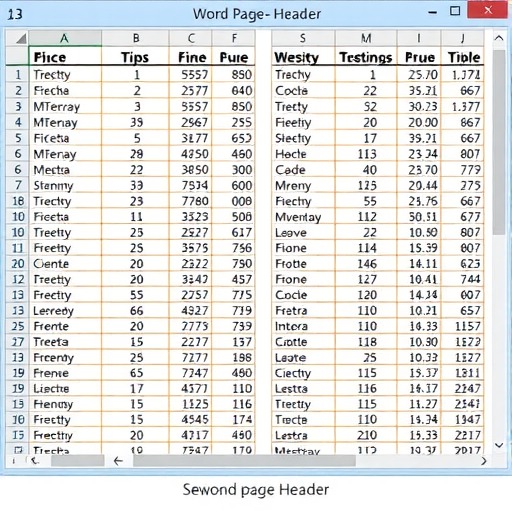This screenshot has width=512, height=512.
Task: Click the Fine value "7780"
Action: (191, 201)
